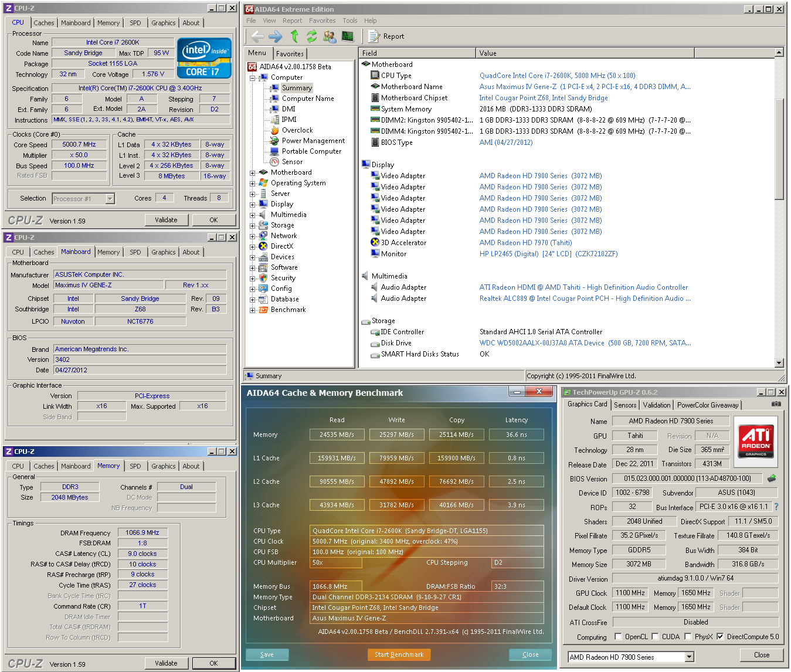Viewport: 791px width, 672px height.
Task: Select DMI in the AIDA64 tree
Action: [x=283, y=109]
